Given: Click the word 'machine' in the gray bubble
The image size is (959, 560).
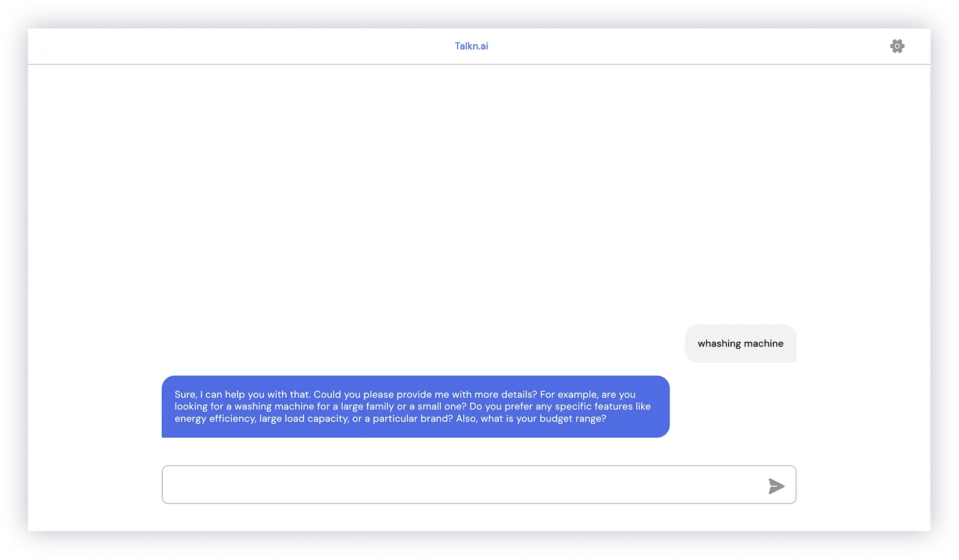Looking at the screenshot, I should coord(763,343).
